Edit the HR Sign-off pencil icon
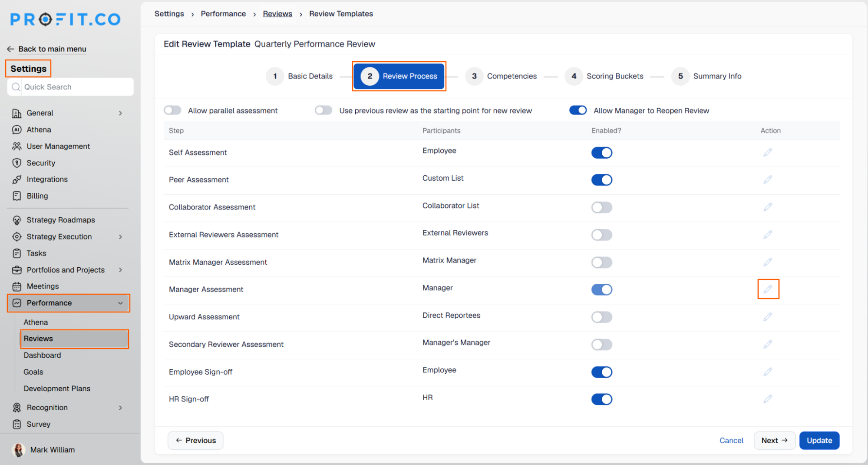 (x=768, y=399)
